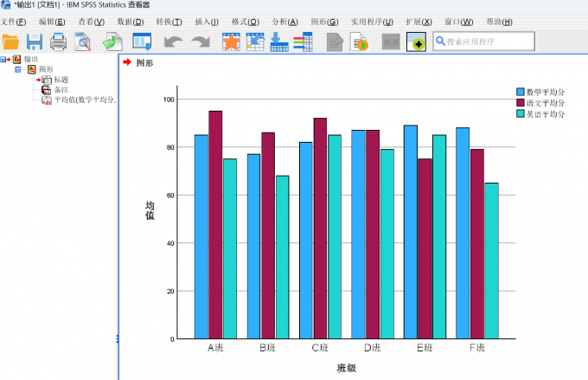Open the 帮助(H) menu
Screen dimensions: 588x380
coord(500,22)
